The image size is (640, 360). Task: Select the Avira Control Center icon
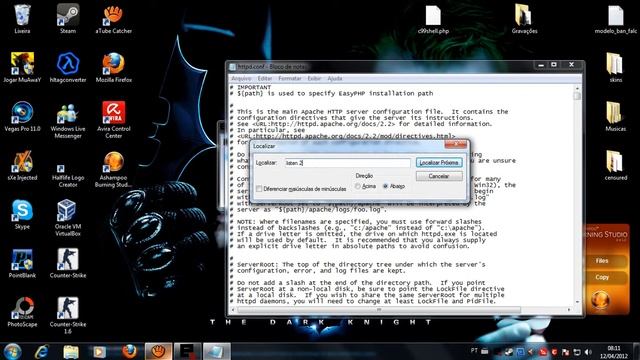tap(113, 120)
